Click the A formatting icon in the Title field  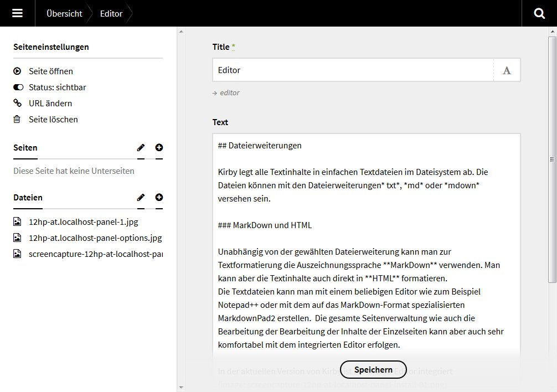[507, 69]
